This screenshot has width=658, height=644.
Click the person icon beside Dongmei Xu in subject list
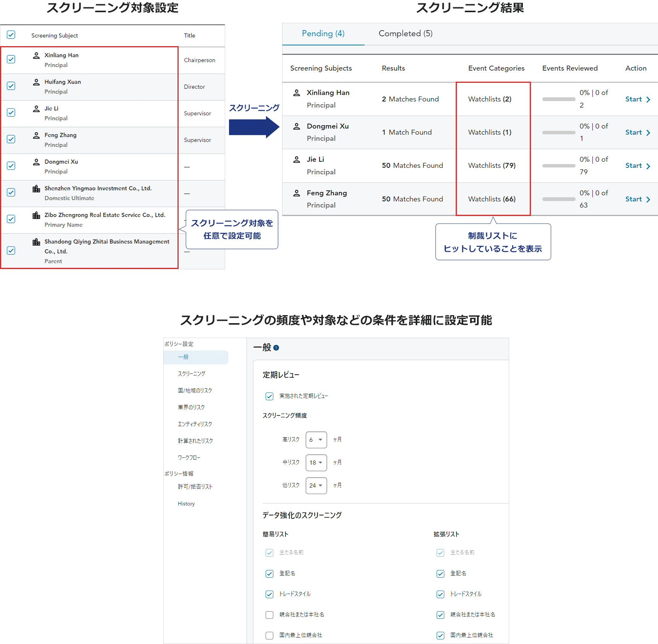point(36,162)
